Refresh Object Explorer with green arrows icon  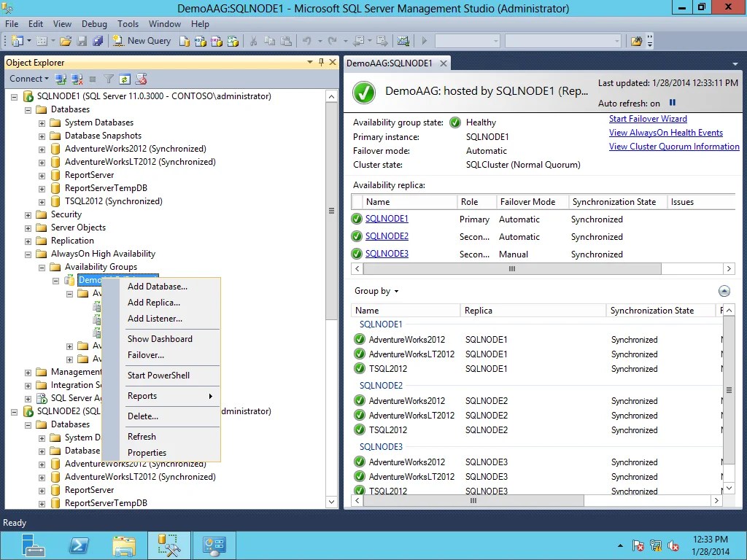coord(124,79)
